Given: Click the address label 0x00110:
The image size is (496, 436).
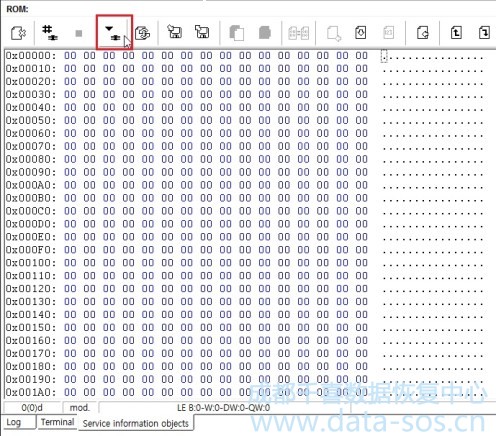Looking at the screenshot, I should [31, 276].
